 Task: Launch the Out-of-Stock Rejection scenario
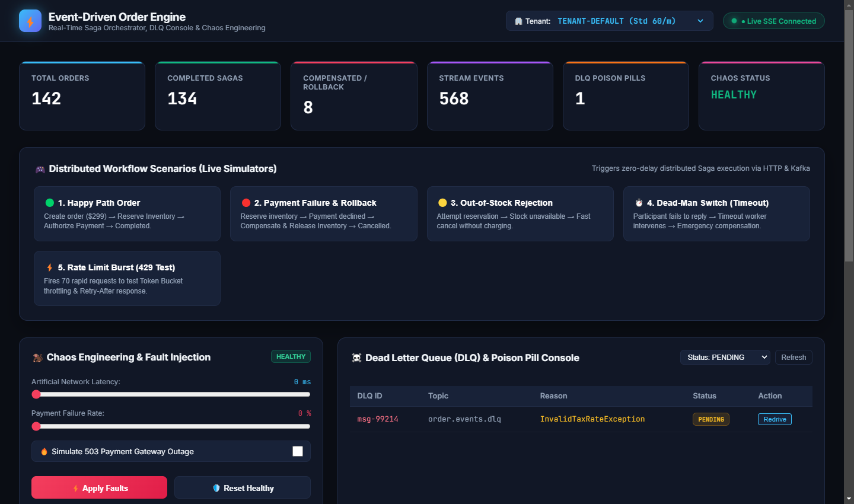tap(520, 213)
